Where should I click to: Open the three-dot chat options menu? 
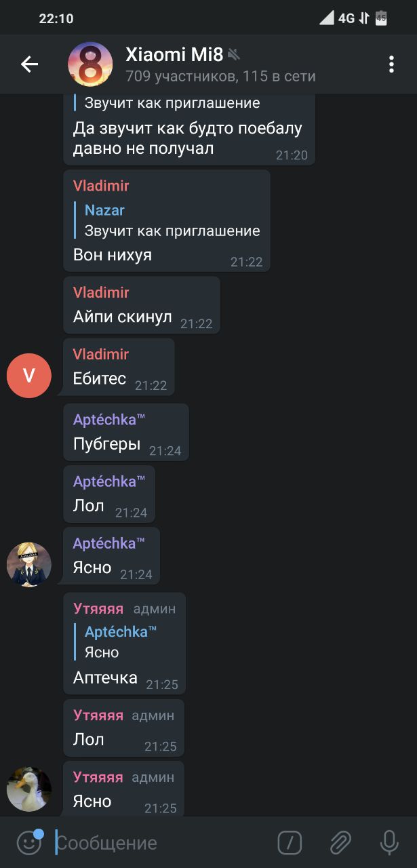(391, 64)
